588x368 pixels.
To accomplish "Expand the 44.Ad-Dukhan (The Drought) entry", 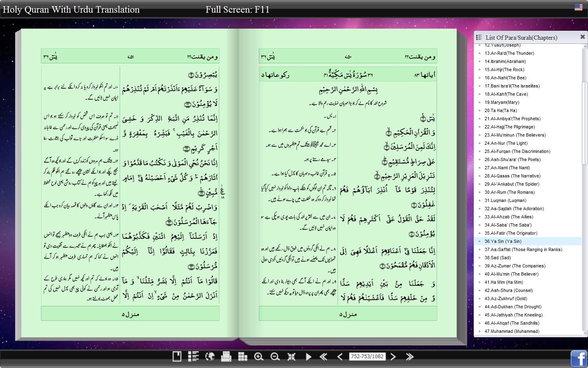I will click(480, 307).
